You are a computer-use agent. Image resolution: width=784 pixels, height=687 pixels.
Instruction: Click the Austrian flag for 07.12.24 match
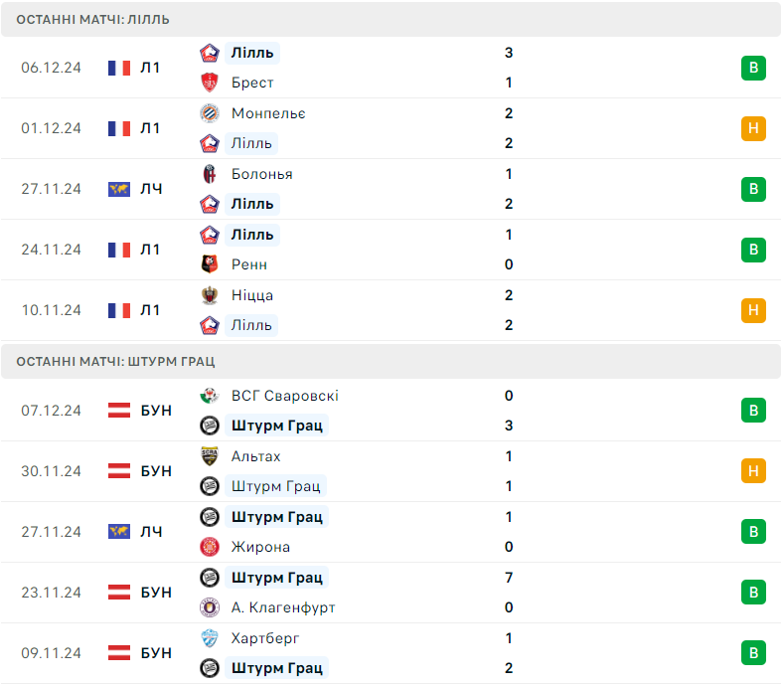(119, 411)
